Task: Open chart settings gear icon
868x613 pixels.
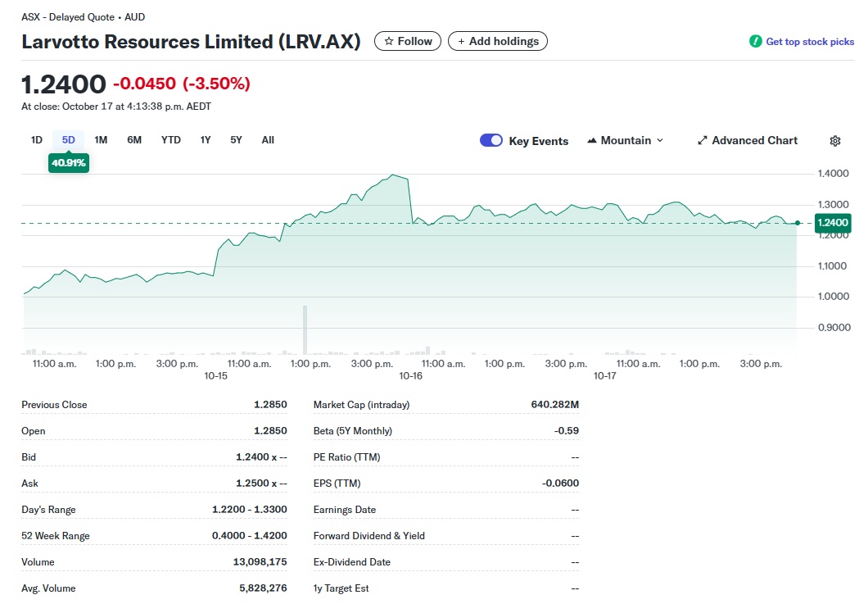Action: (x=834, y=141)
